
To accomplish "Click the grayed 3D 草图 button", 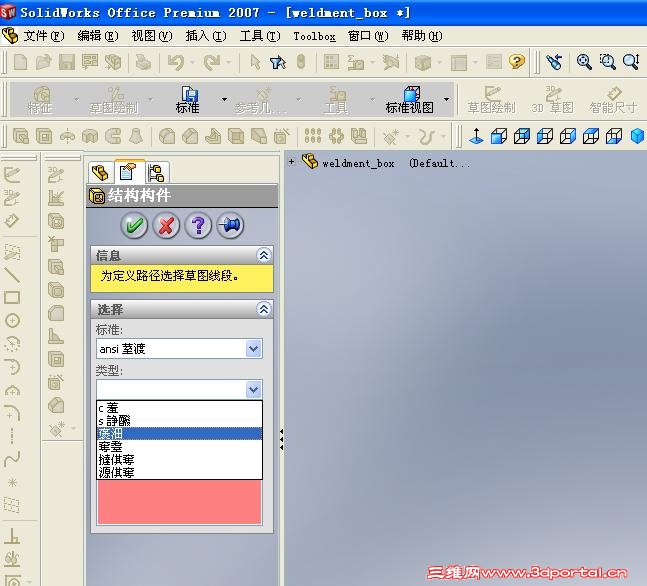I will [x=553, y=99].
